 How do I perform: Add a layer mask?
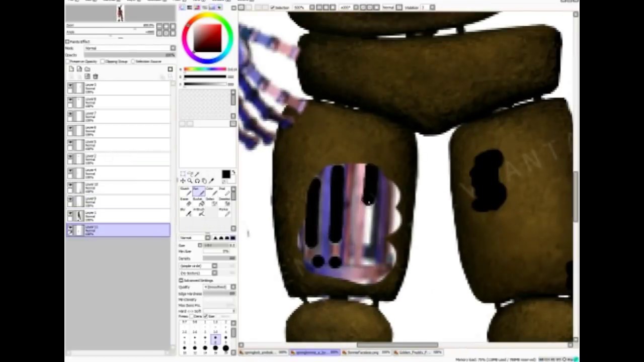170,69
